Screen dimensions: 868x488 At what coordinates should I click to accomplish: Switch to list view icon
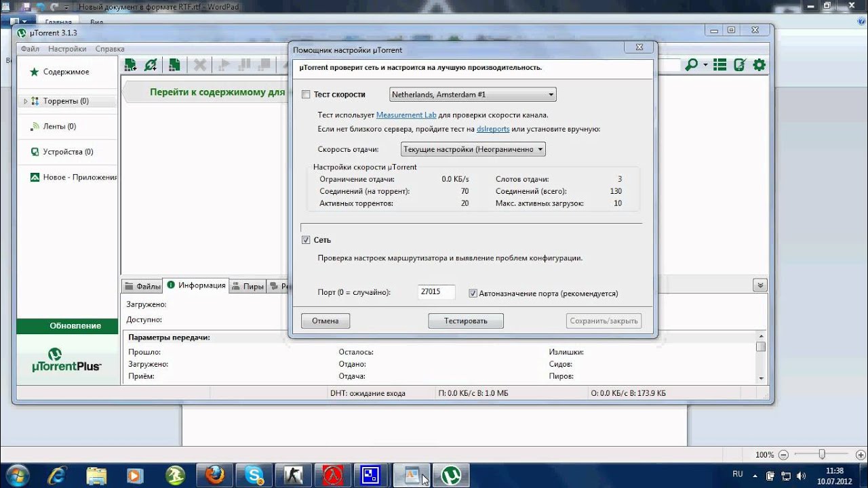(720, 65)
